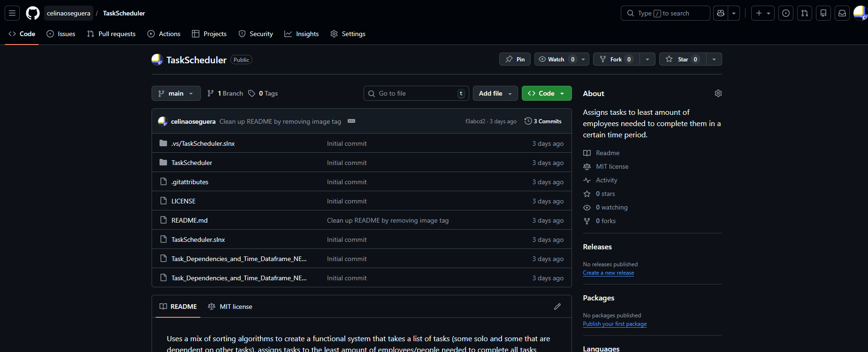Open Initial commit link in LICENSE row
Screen dimensions: 868x352
coord(347,201)
